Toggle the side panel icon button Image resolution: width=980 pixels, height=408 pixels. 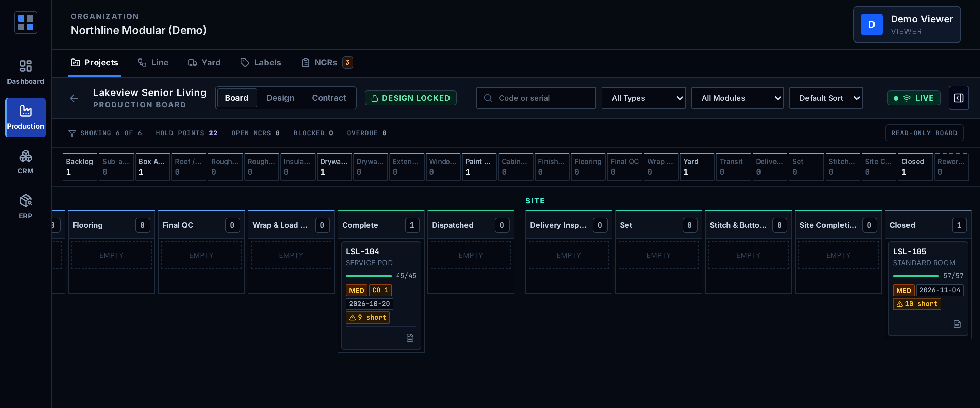tap(958, 98)
